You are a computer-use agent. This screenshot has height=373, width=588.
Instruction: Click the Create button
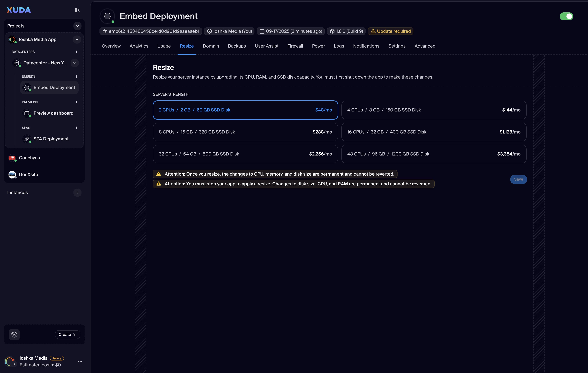[67, 334]
